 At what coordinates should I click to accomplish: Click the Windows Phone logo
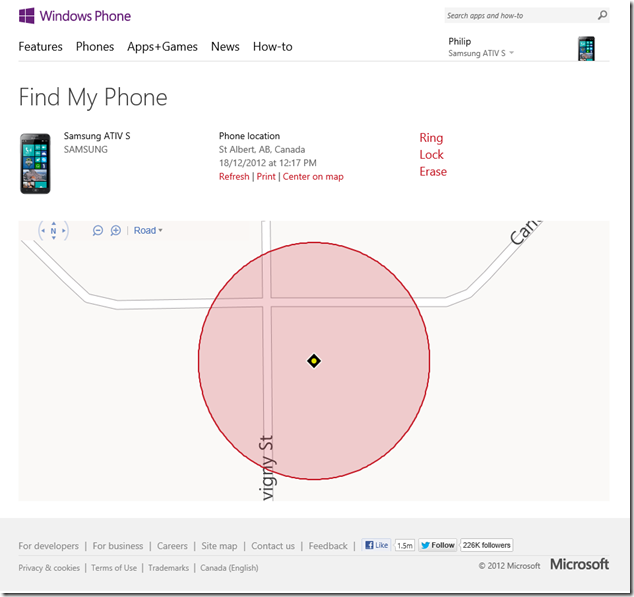(x=75, y=16)
